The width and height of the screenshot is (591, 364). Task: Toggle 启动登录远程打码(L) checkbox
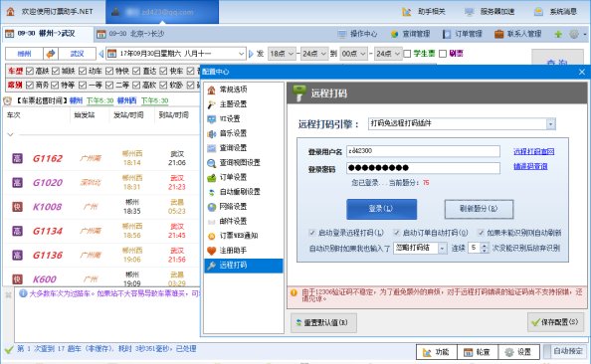[x=312, y=233]
